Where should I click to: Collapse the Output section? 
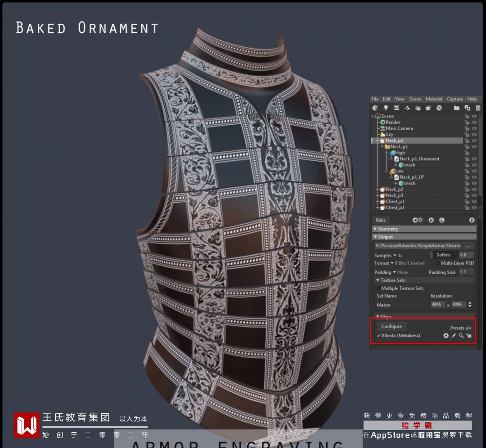click(424, 237)
